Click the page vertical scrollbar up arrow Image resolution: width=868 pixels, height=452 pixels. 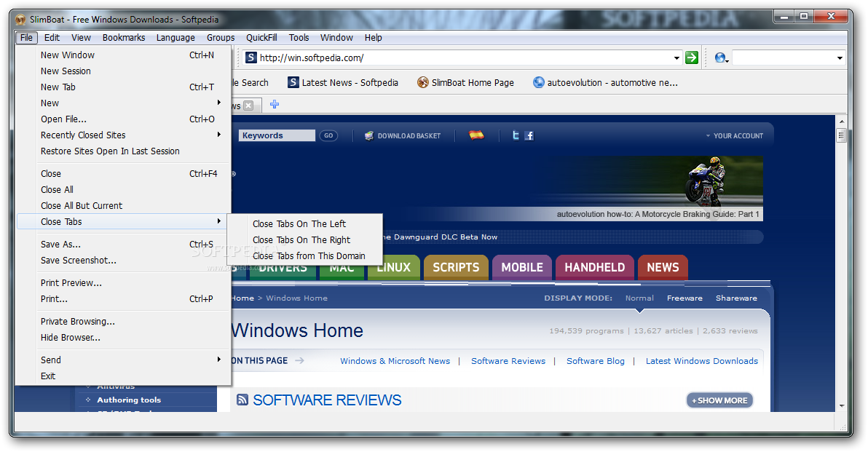coord(842,121)
